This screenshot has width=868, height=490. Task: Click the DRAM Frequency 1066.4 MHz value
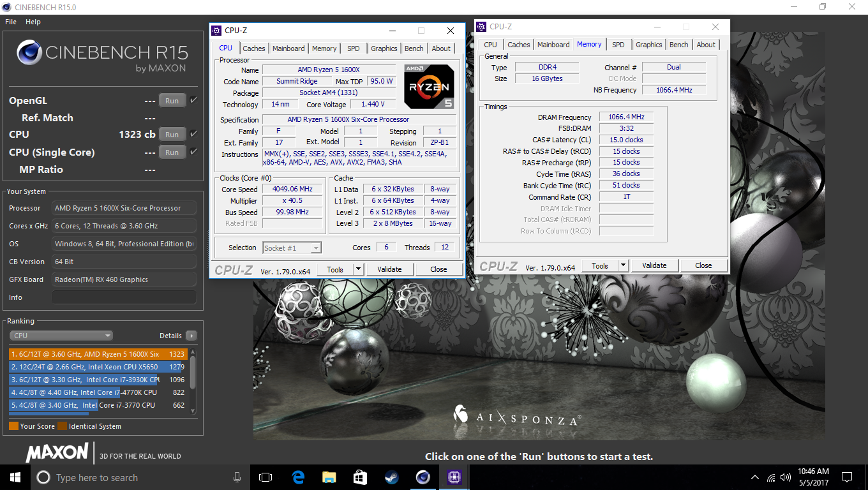(x=626, y=117)
